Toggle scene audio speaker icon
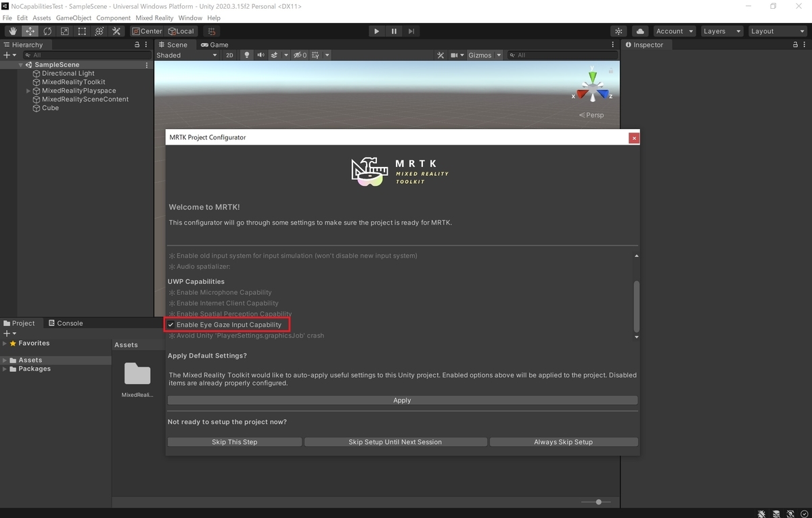This screenshot has width=812, height=518. [x=261, y=55]
